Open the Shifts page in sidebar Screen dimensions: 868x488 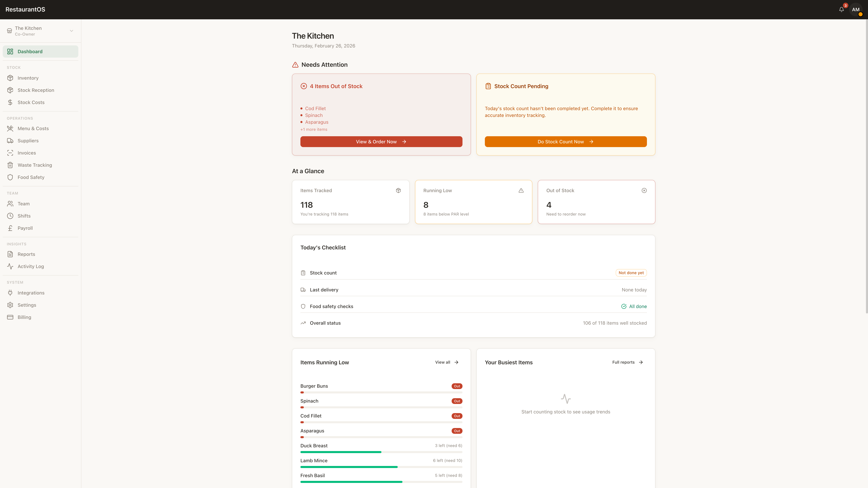tap(41, 216)
